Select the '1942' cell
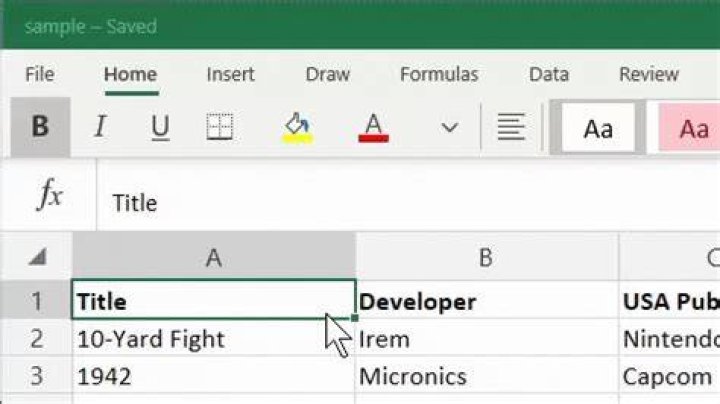The width and height of the screenshot is (720, 404). (214, 375)
